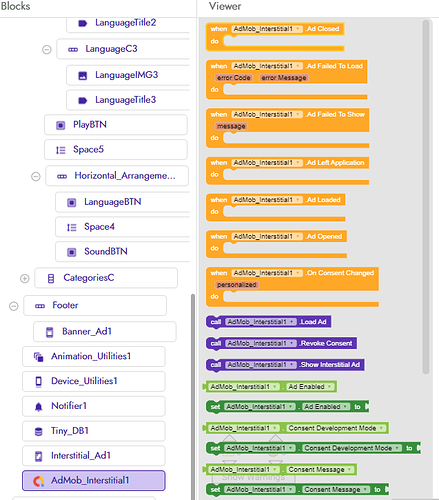Select the PlayBTN component
This screenshot has height=500, width=439.
click(x=116, y=125)
